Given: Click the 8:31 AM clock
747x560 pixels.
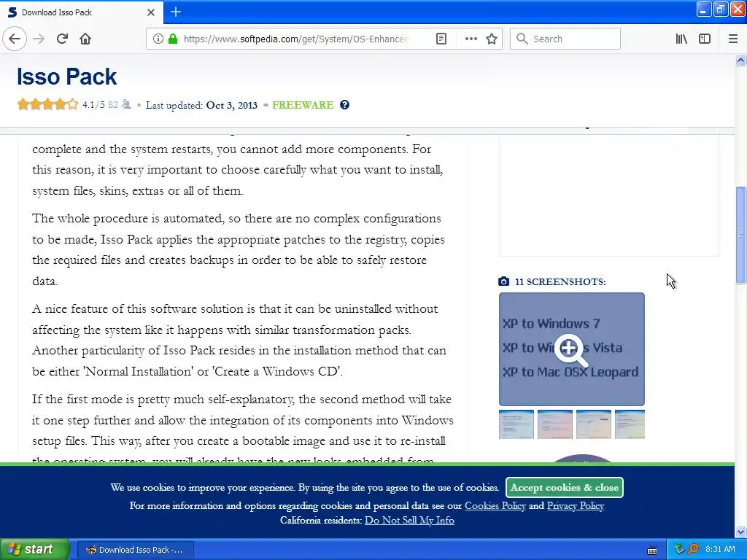Looking at the screenshot, I should [x=720, y=549].
